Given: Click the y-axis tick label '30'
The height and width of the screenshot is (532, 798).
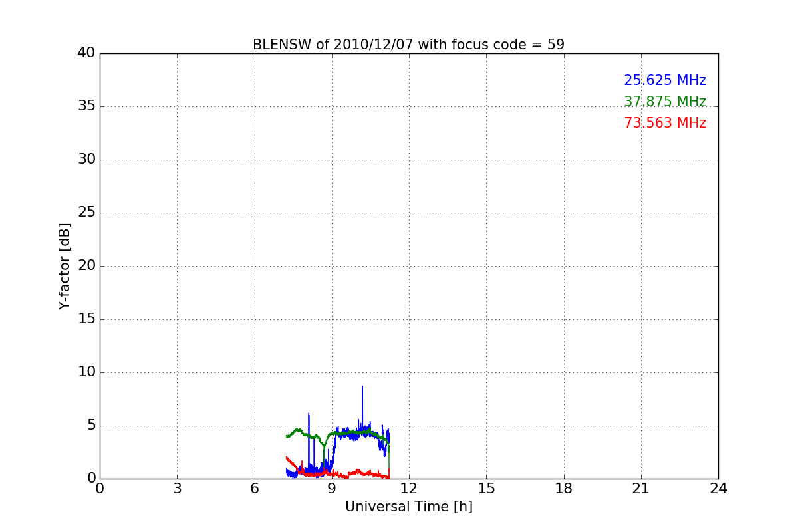Looking at the screenshot, I should point(86,160).
